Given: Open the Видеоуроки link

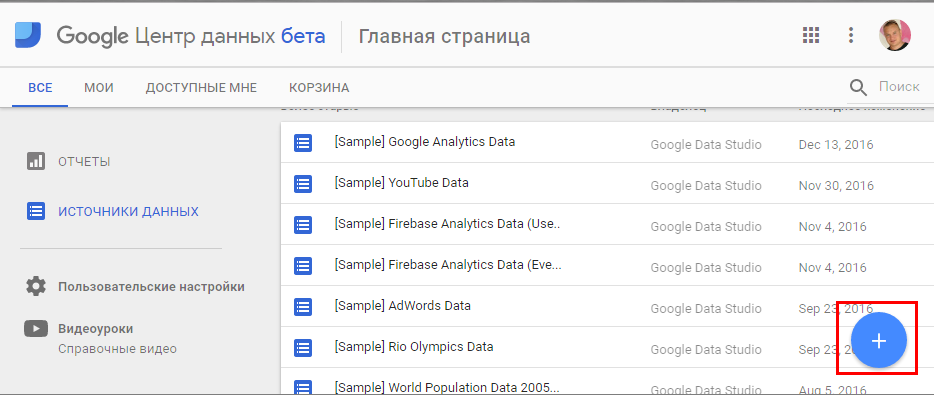Looking at the screenshot, I should 96,329.
